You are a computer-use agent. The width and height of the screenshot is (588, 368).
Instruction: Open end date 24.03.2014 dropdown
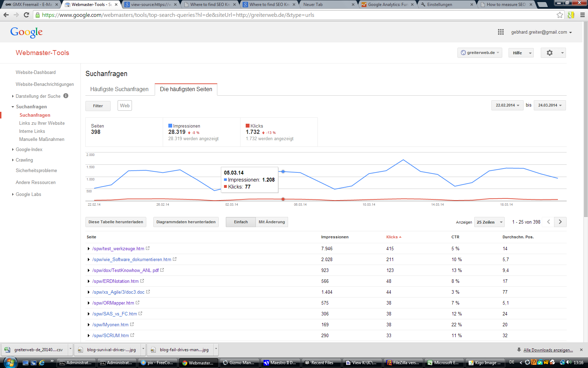549,105
